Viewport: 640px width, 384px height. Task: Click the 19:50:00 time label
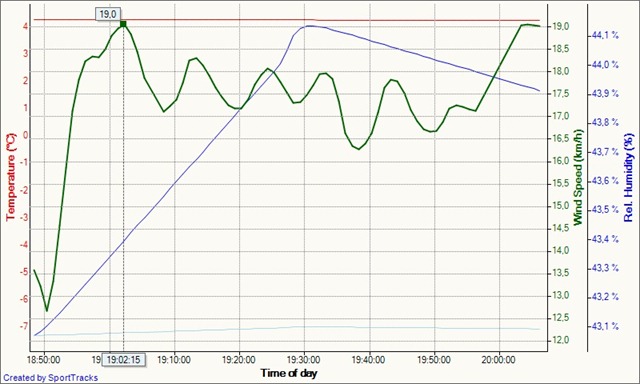pos(434,360)
